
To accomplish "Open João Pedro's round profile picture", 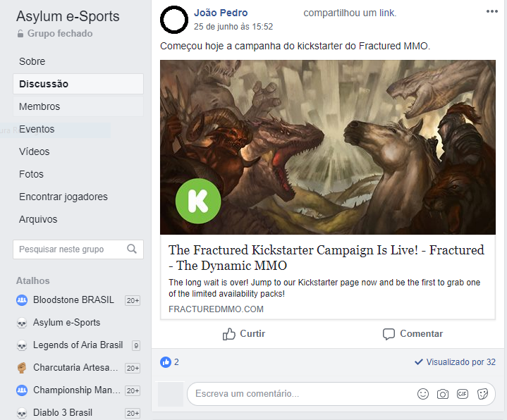I will [x=174, y=20].
